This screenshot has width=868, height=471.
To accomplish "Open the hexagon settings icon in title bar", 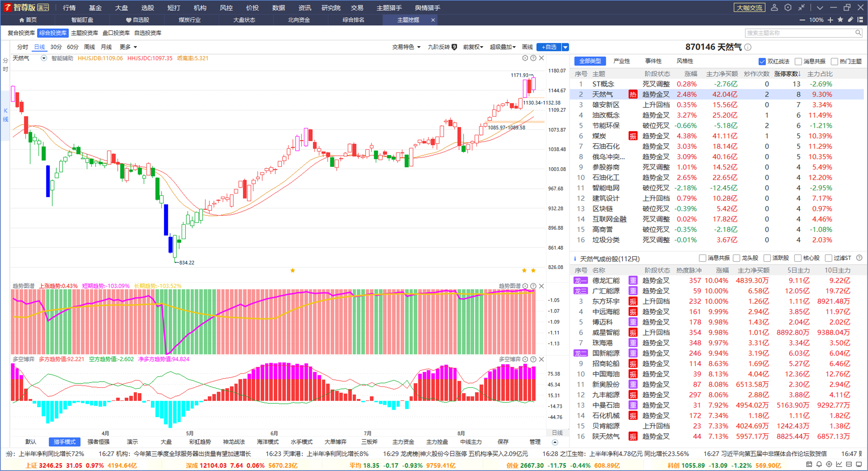I will 788,8.
